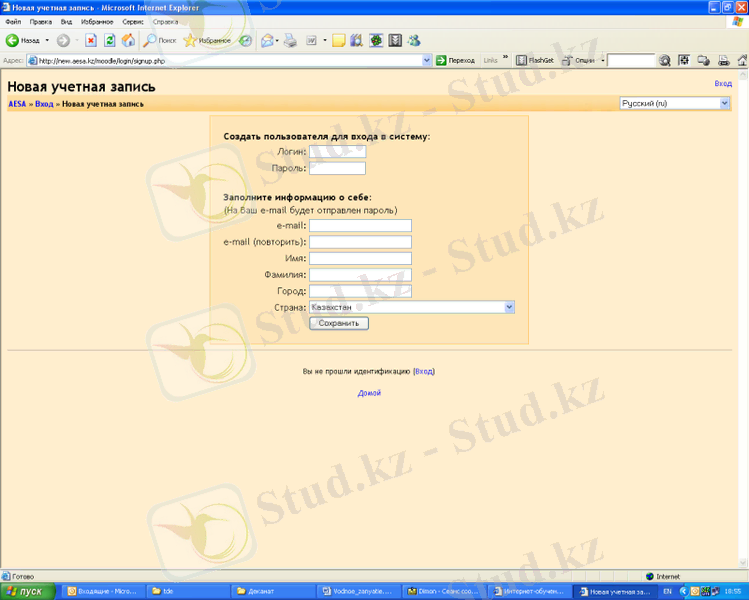
Task: Open the Правка menu
Action: (x=41, y=21)
